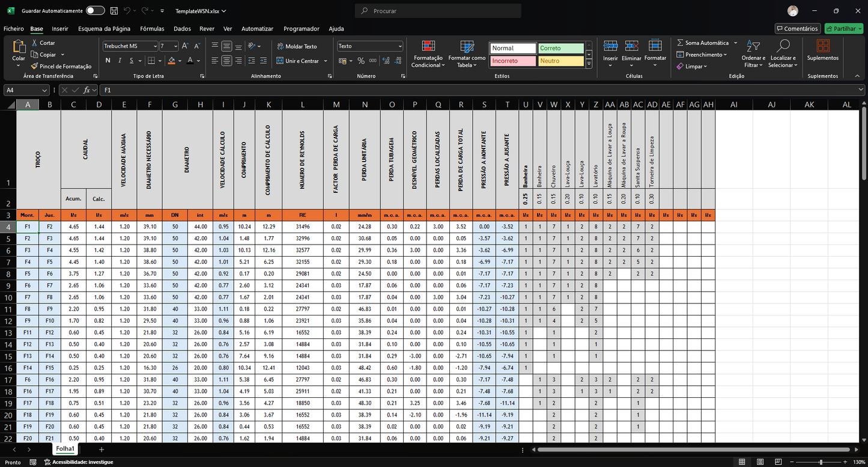Click the increase font size icon
The height and width of the screenshot is (467, 868).
tap(185, 46)
